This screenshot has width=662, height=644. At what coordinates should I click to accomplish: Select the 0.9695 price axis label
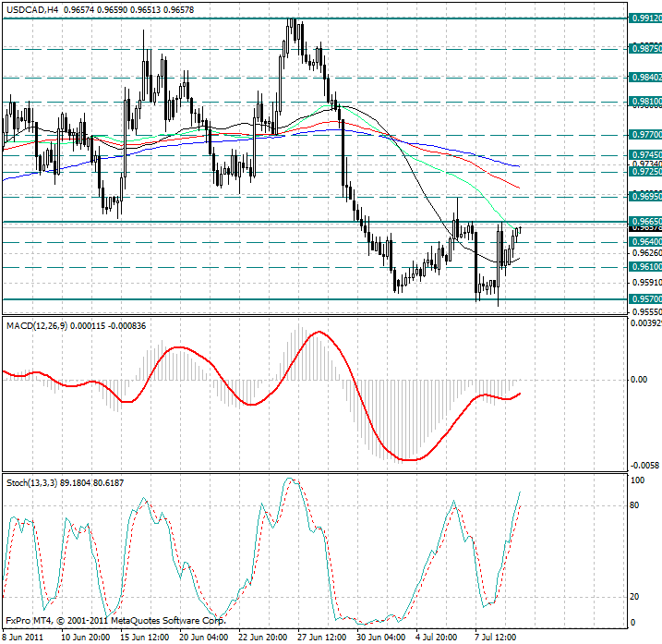tap(644, 197)
